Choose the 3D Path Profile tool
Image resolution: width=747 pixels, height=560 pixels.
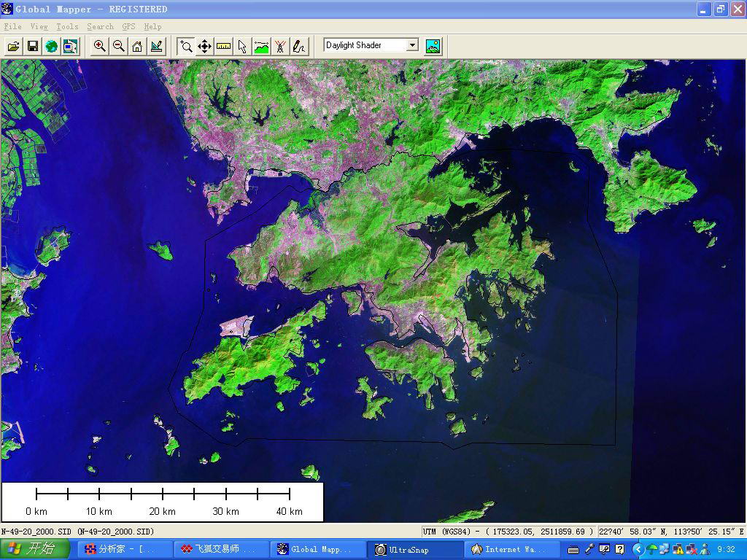point(261,46)
